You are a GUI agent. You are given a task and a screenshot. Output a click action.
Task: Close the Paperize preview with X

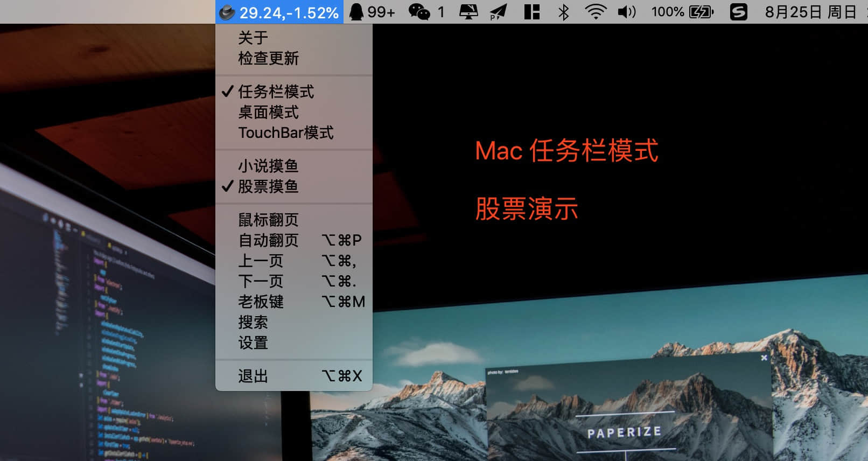pos(764,358)
